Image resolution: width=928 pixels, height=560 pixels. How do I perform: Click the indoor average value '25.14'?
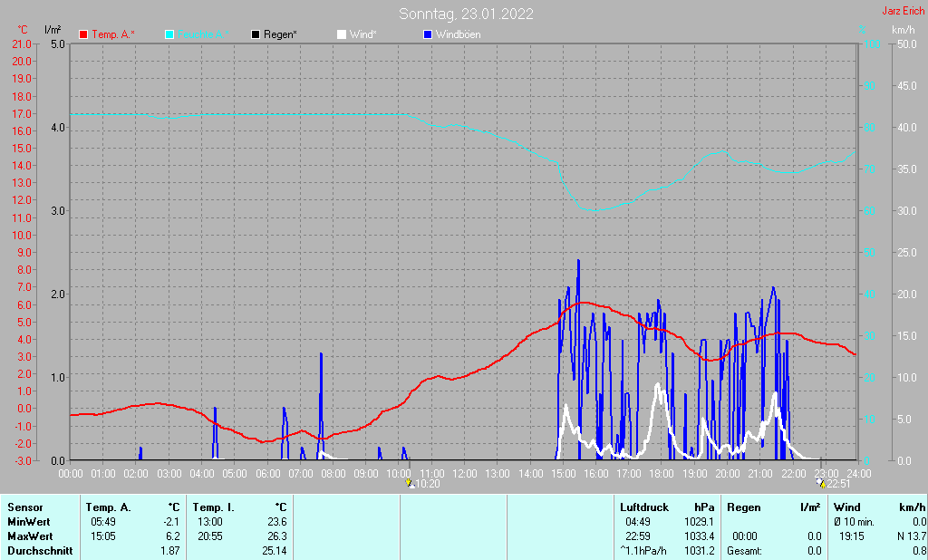pyautogui.click(x=274, y=551)
